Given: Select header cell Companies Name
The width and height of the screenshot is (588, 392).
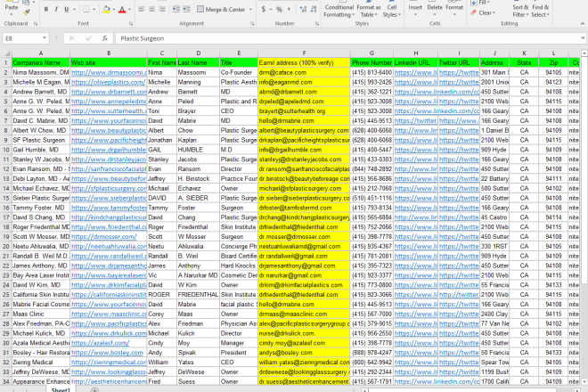Looking at the screenshot, I should 41,62.
